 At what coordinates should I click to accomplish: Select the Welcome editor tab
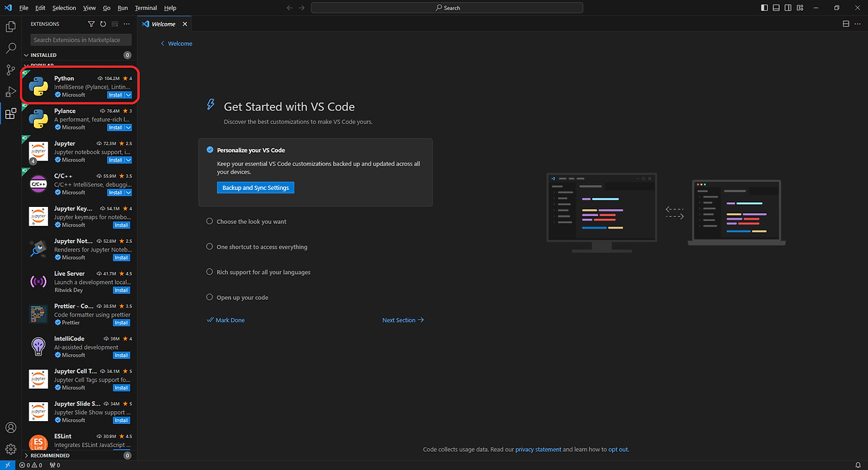(163, 24)
